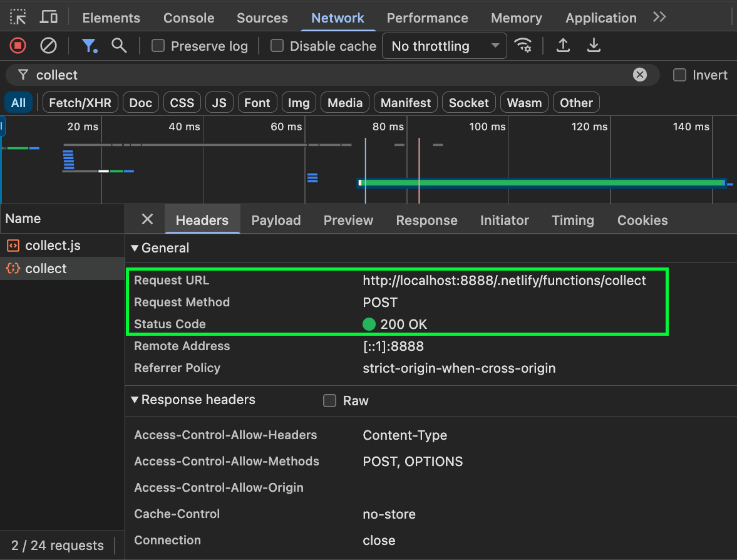Click the strict-origin-when-cross-origin value

[x=459, y=368]
